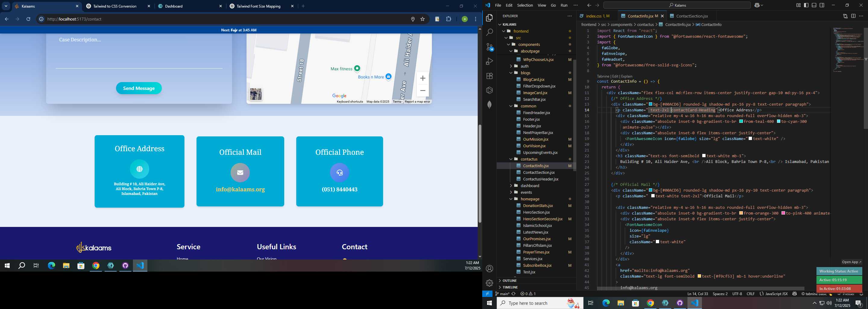Viewport: 868px width, 309px height.
Task: Click the errors and warnings indicator in status bar
Action: [x=528, y=294]
